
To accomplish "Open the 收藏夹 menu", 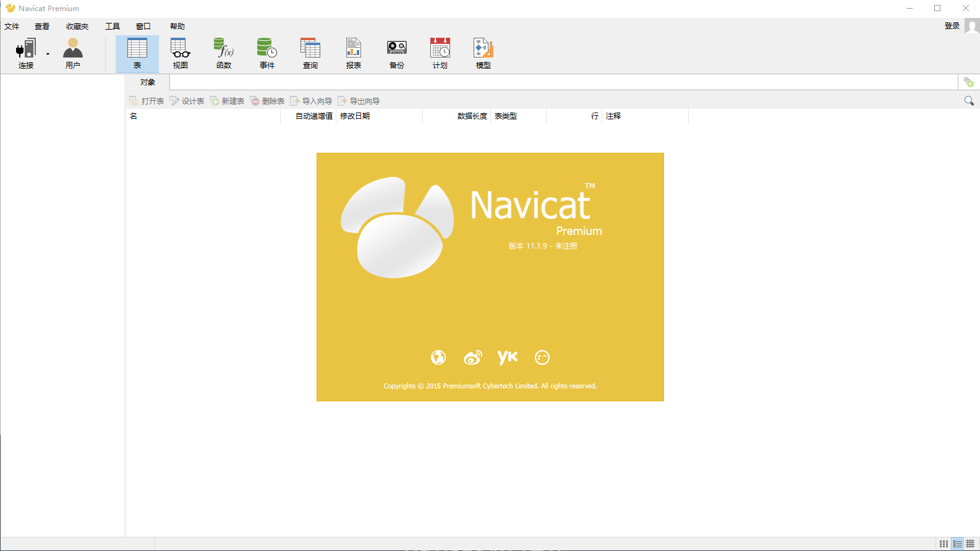I will pyautogui.click(x=77, y=27).
